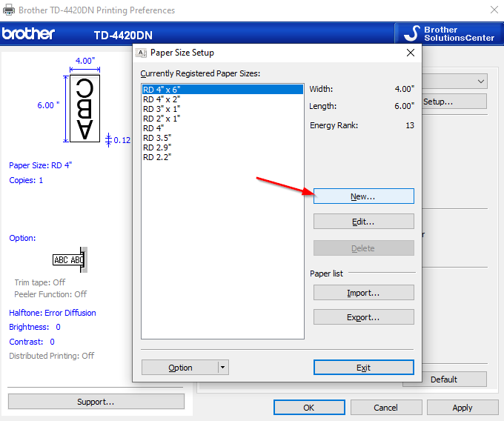Open the Option button menu
Screen dimensions: 504x421
(180, 368)
